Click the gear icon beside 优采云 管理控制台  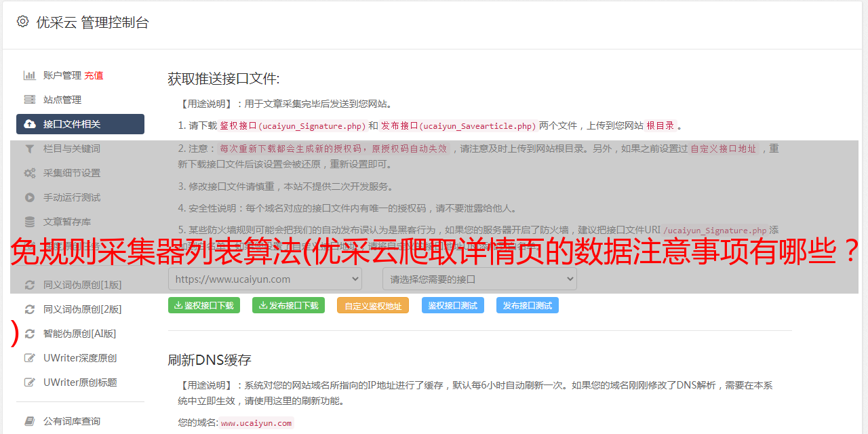coord(22,22)
